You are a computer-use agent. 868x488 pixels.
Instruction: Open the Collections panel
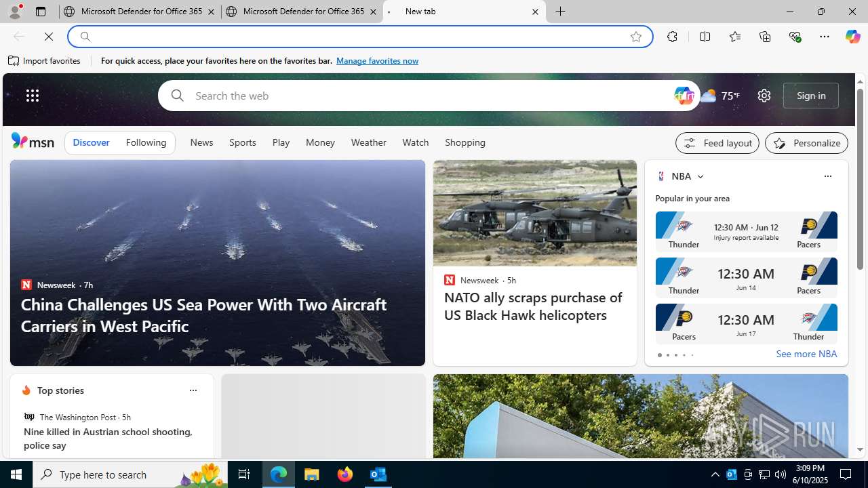pos(765,37)
